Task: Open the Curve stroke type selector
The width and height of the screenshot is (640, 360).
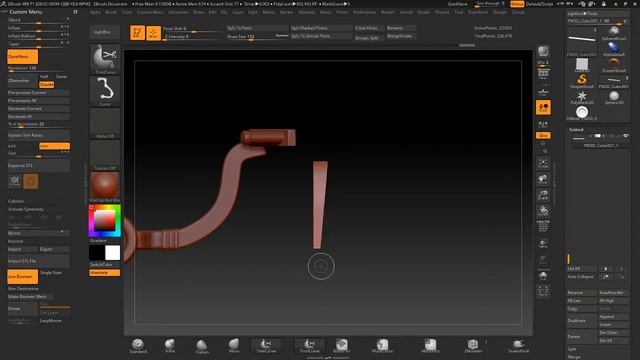Action: coord(105,91)
